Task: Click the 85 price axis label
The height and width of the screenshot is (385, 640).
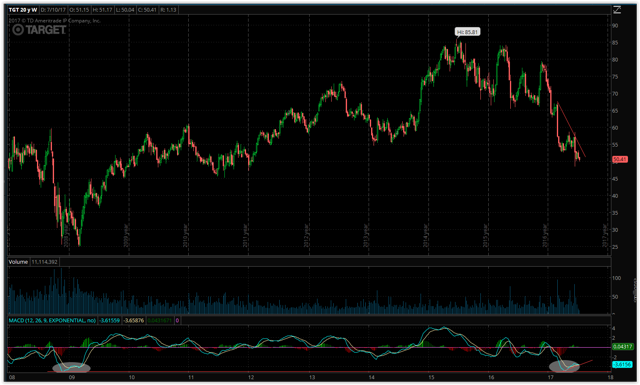Action: coord(615,42)
